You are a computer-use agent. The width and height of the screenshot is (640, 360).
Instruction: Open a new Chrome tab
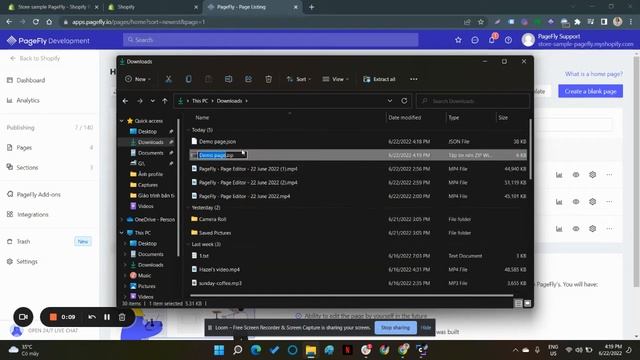click(x=311, y=7)
